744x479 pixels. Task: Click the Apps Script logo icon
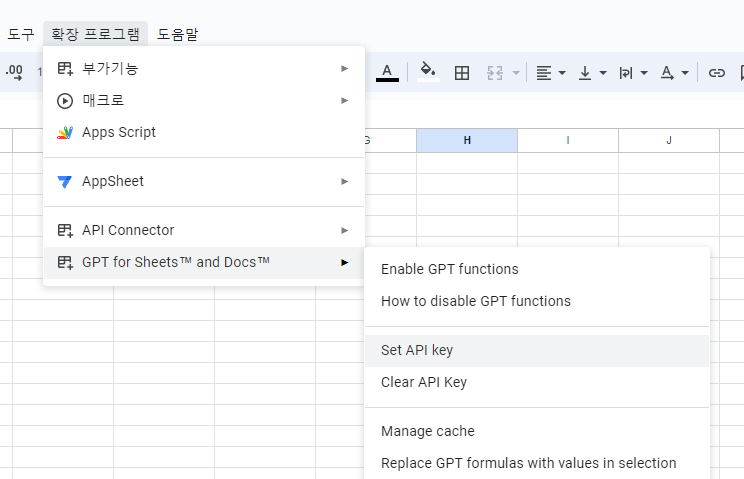click(65, 133)
